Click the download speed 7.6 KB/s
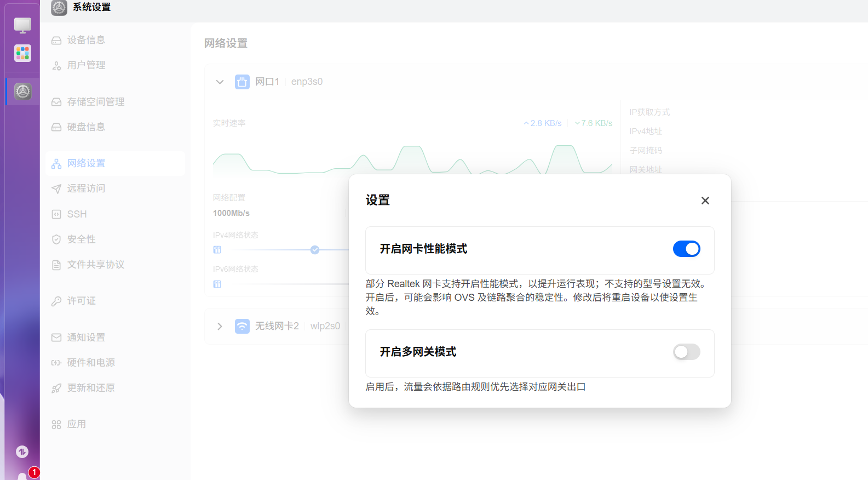 click(594, 123)
